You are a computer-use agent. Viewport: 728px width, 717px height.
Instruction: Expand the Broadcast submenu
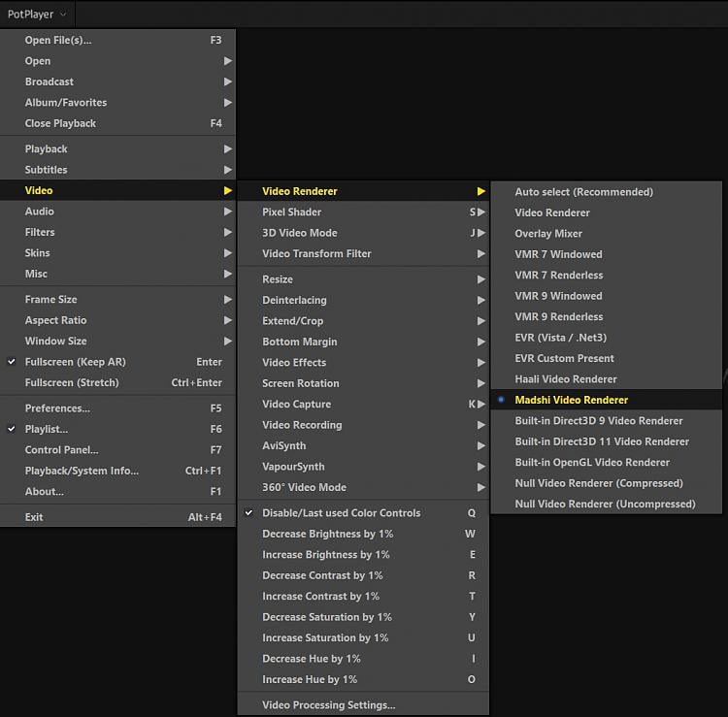click(x=117, y=81)
